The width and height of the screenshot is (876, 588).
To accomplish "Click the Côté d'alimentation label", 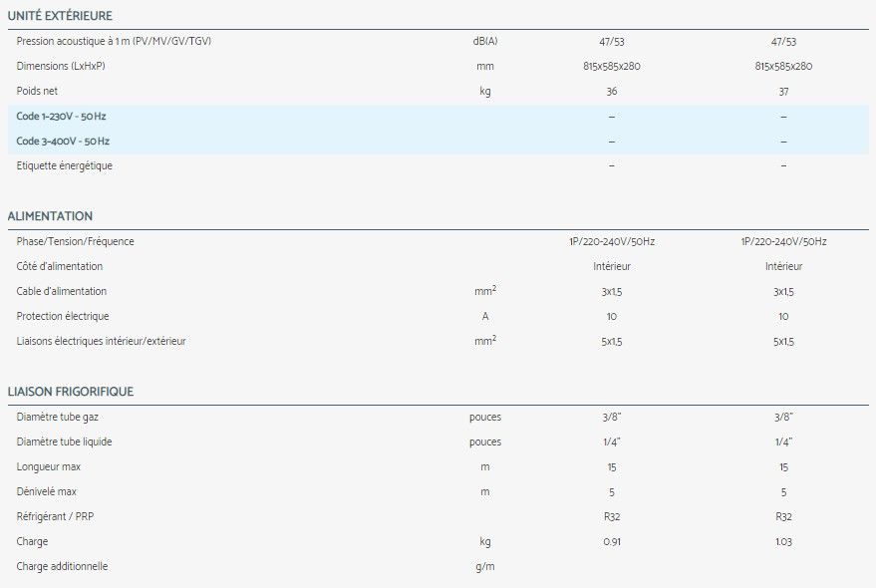I will click(60, 267).
